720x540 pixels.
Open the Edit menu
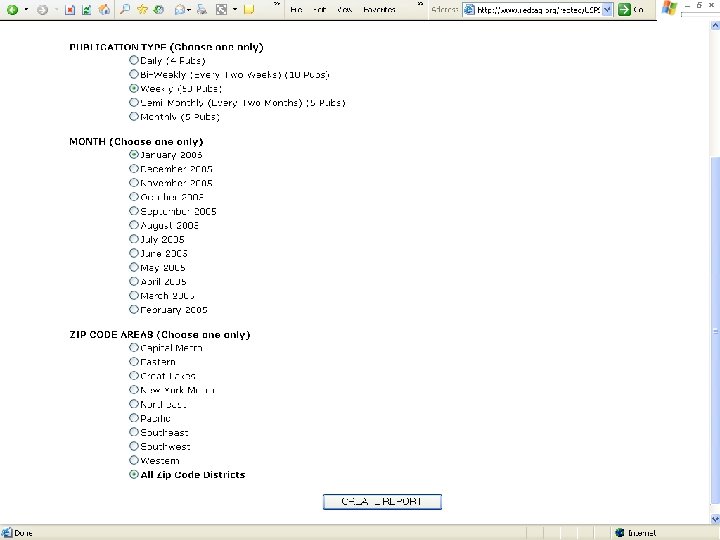coord(319,9)
